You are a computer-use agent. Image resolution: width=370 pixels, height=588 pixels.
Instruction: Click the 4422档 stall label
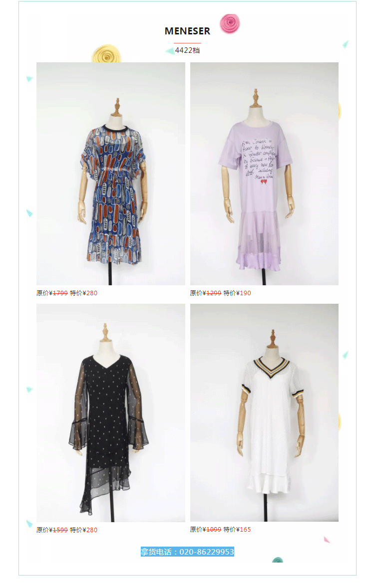pos(187,50)
